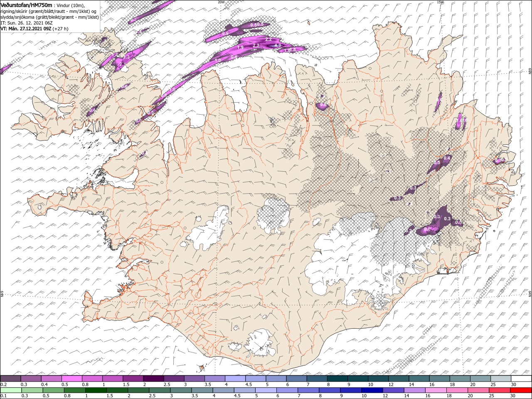This screenshot has height=399, width=532.
Task: Pick the pale periwinkle 5 swatch, lower legend
Action: coord(266,390)
